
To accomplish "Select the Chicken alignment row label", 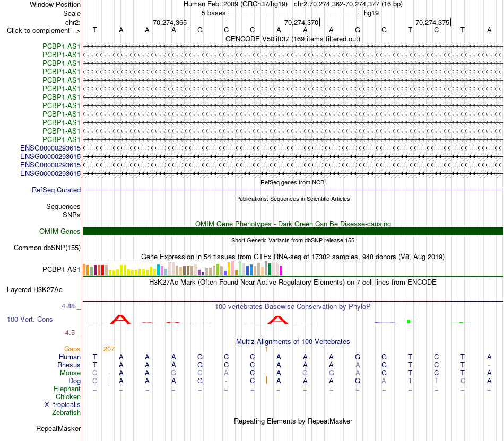I will [68, 397].
